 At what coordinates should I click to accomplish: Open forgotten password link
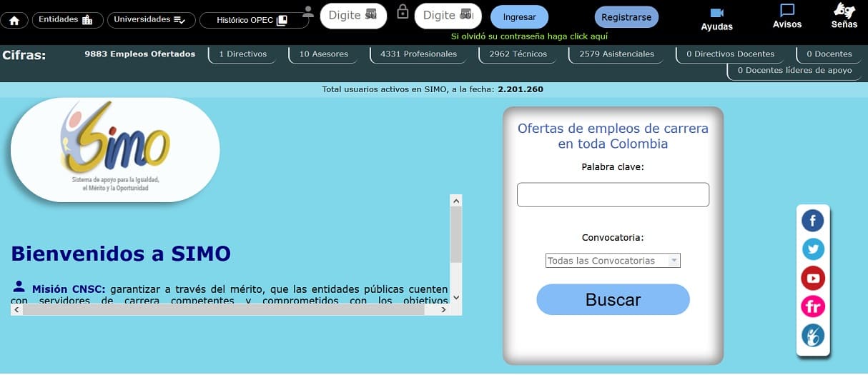coord(530,36)
